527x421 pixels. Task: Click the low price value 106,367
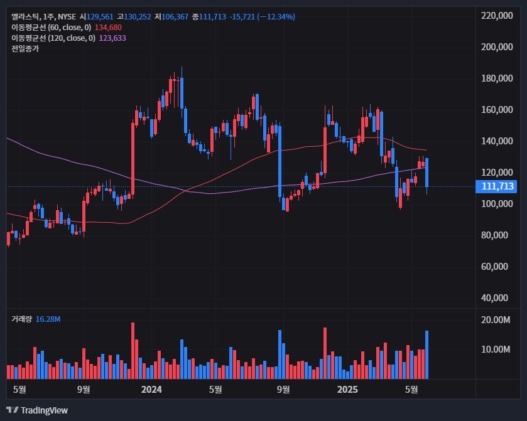point(175,17)
